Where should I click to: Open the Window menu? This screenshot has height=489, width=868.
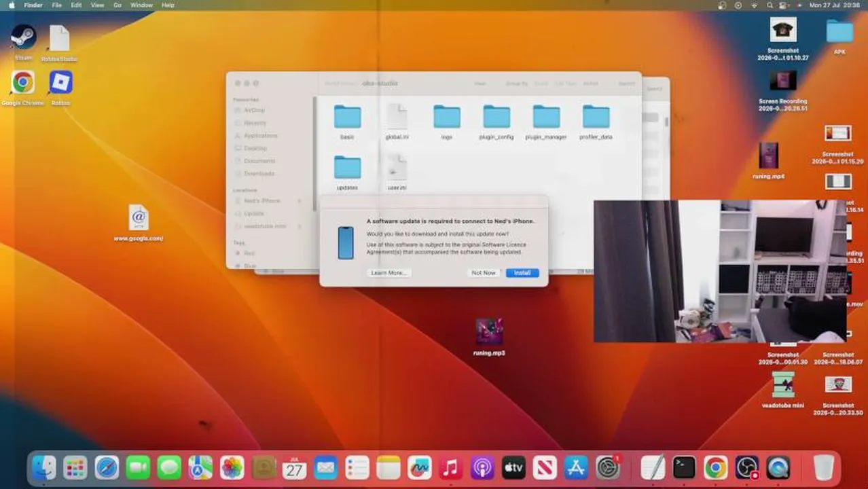click(x=141, y=5)
